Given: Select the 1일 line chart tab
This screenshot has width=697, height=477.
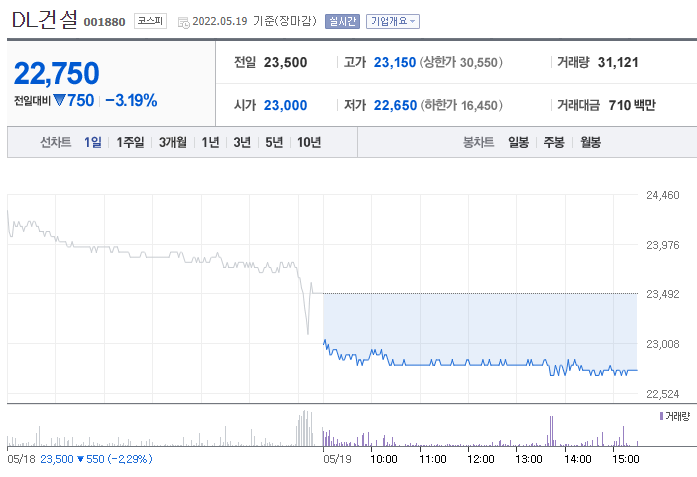Looking at the screenshot, I should pyautogui.click(x=92, y=142).
